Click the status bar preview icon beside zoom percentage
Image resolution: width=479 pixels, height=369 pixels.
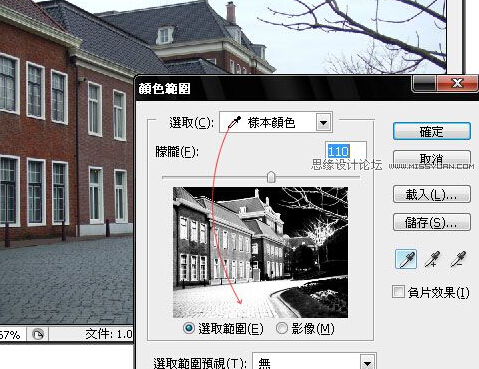point(38,334)
